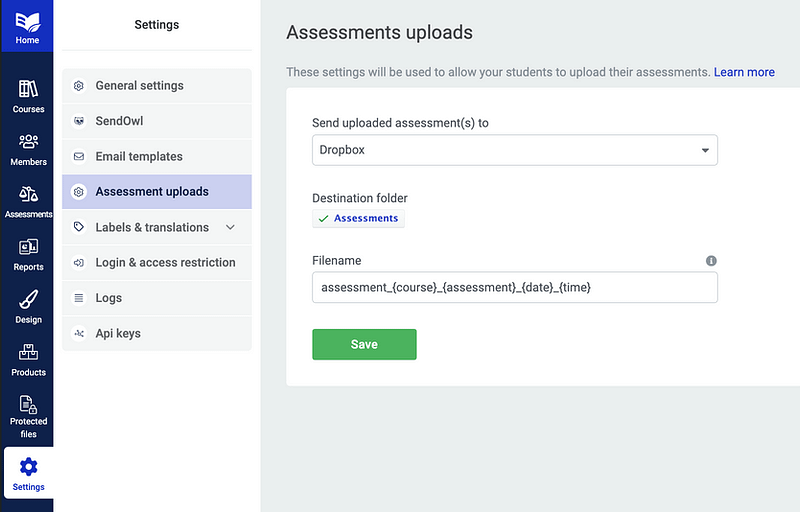800x512 pixels.
Task: Click into the Filename text field
Action: 514,288
